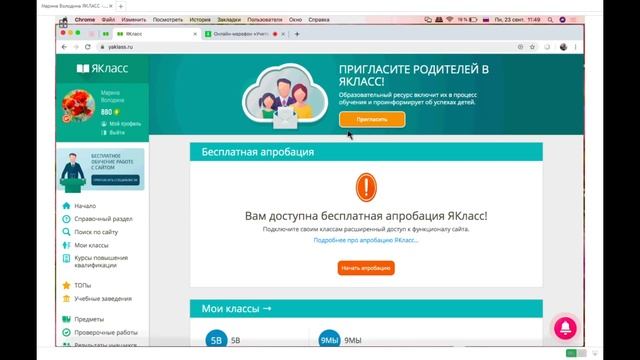Click the Предметы books icon

(66, 319)
